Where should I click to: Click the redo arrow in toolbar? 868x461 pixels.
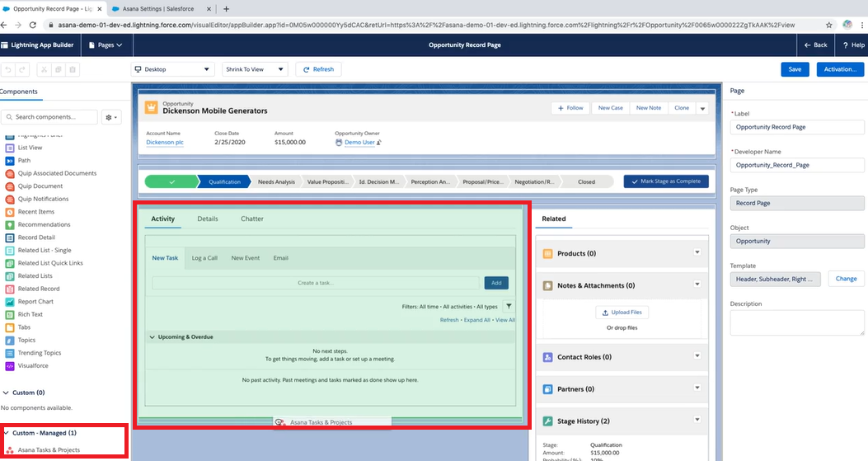pyautogui.click(x=22, y=69)
